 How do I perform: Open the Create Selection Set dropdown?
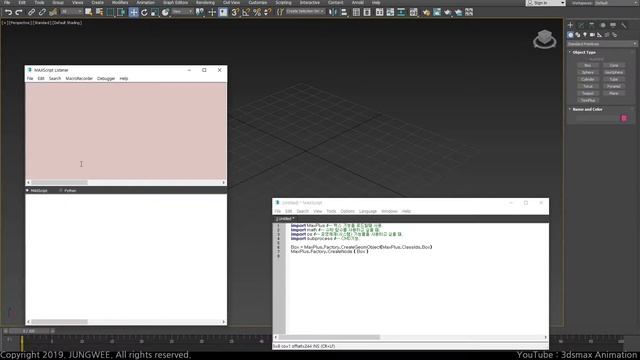tap(305, 12)
